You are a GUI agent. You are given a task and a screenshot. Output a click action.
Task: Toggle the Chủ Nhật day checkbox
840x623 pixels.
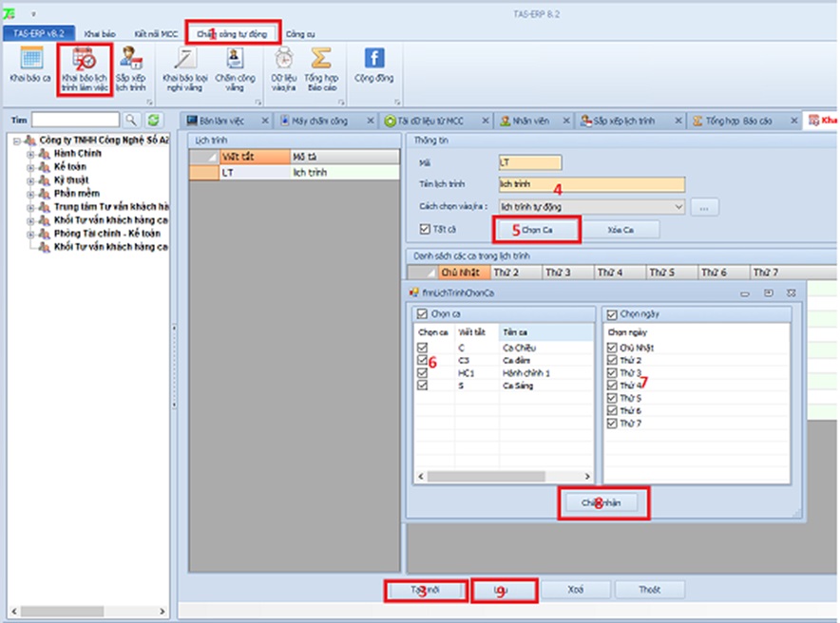[x=613, y=349]
